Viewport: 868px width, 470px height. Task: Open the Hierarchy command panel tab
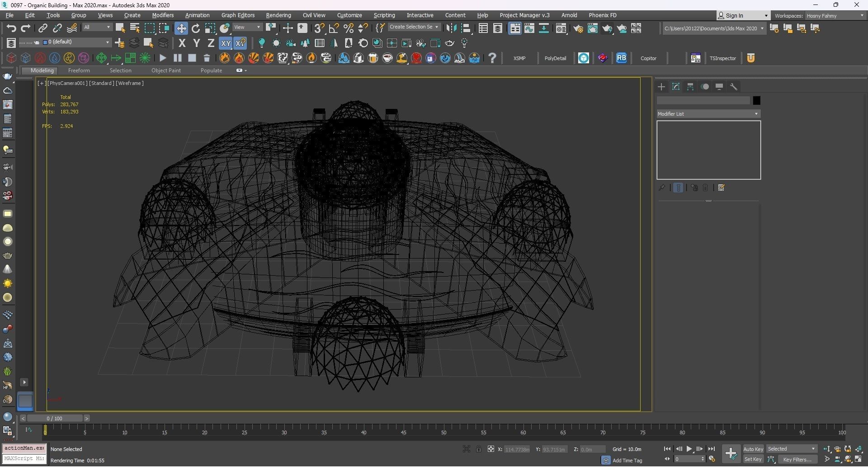(x=690, y=87)
